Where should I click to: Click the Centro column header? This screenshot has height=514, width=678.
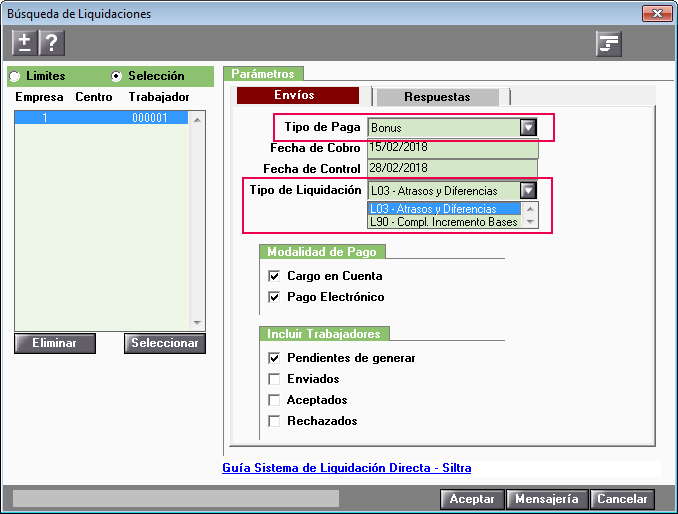point(94,97)
